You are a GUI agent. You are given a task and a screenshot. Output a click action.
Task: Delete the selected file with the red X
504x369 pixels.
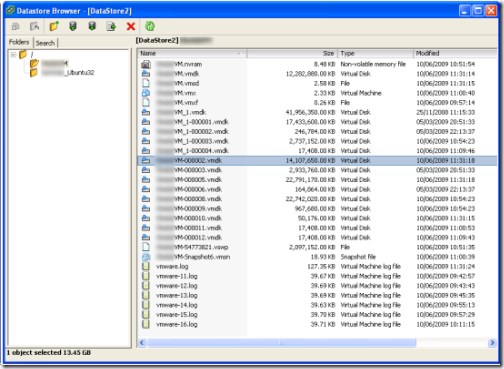coord(131,26)
